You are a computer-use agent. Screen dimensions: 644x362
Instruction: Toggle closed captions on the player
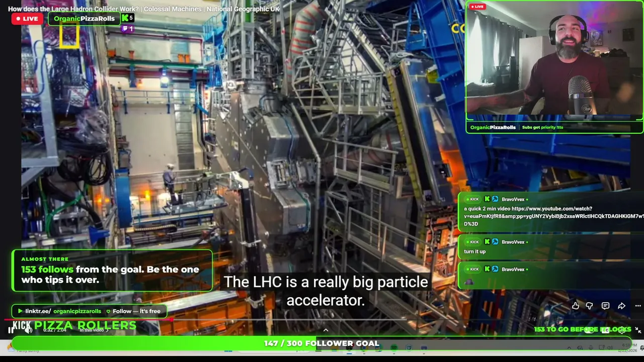point(605,330)
